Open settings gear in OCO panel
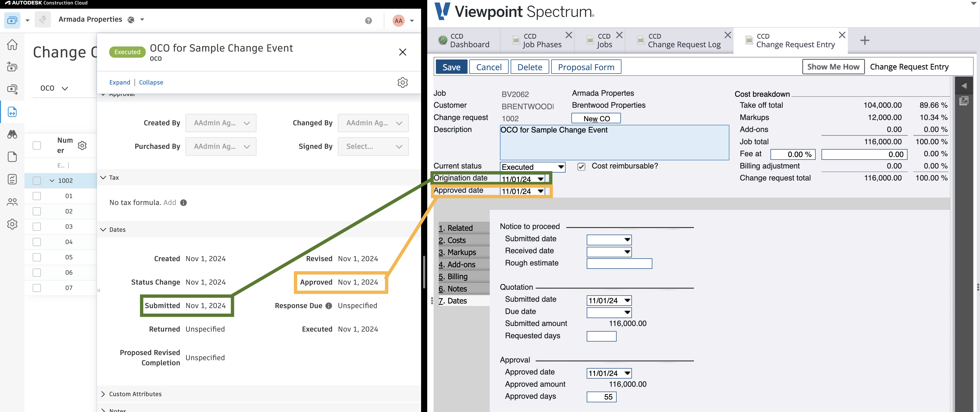The height and width of the screenshot is (412, 980). coord(403,82)
